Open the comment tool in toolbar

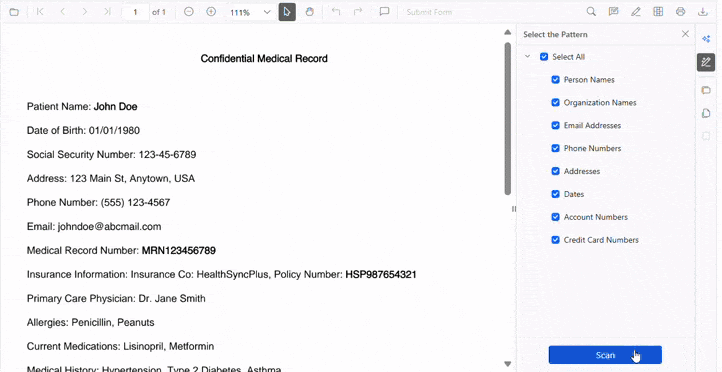coord(384,12)
